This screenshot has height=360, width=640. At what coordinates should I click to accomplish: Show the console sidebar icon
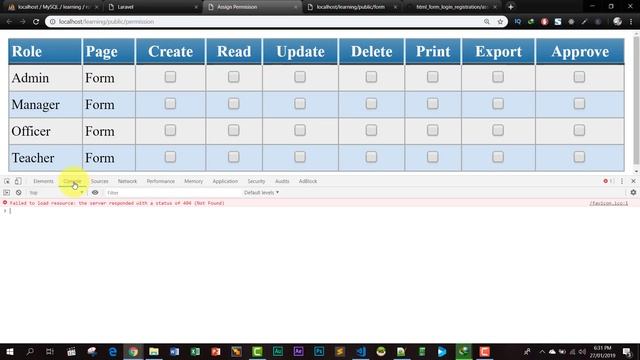7,193
